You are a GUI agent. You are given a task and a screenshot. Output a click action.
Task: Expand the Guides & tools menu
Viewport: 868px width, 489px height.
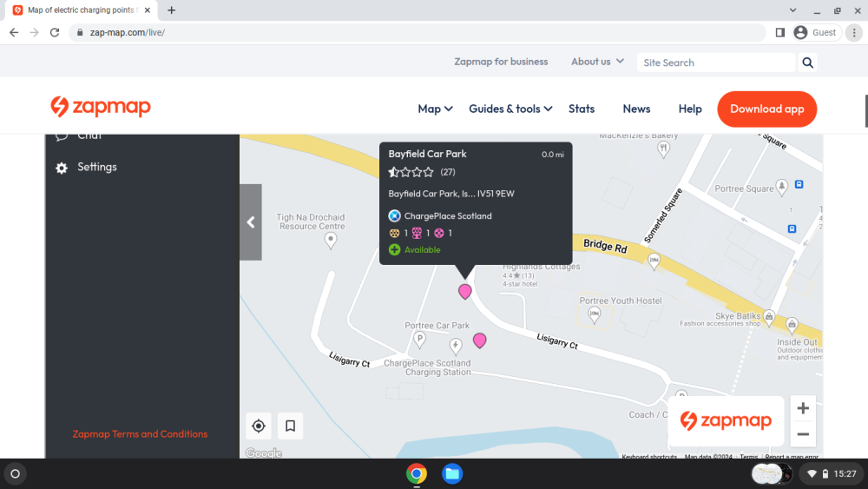click(x=510, y=109)
